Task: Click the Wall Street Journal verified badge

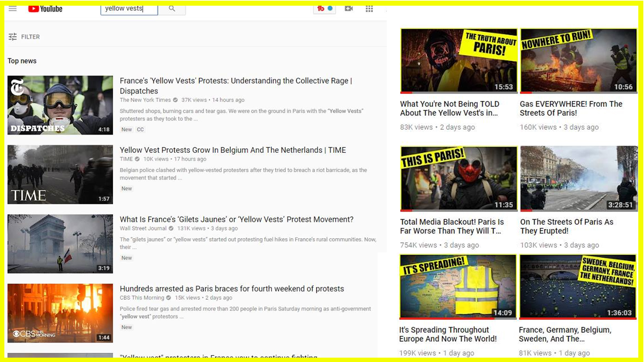Action: (x=171, y=228)
